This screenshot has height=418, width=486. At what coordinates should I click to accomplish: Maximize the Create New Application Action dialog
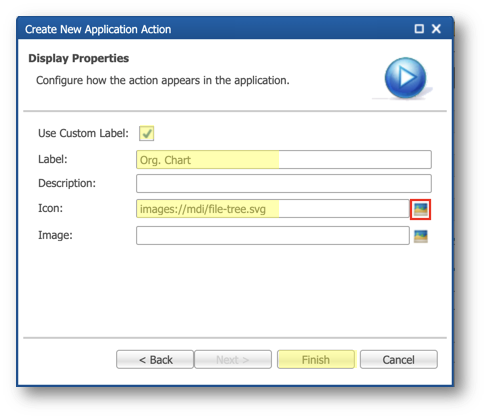419,29
